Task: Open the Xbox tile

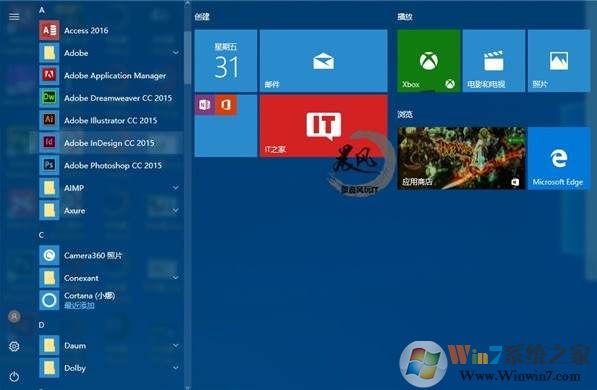Action: tap(428, 61)
